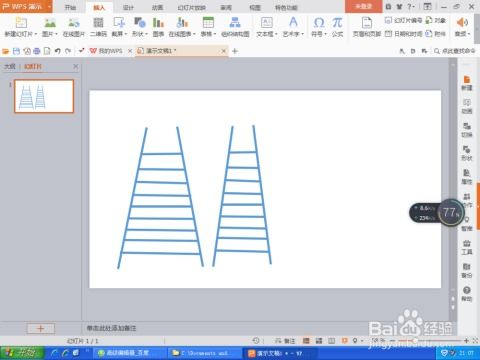Switch to normal view mode
The image size is (480, 360).
(x=306, y=341)
